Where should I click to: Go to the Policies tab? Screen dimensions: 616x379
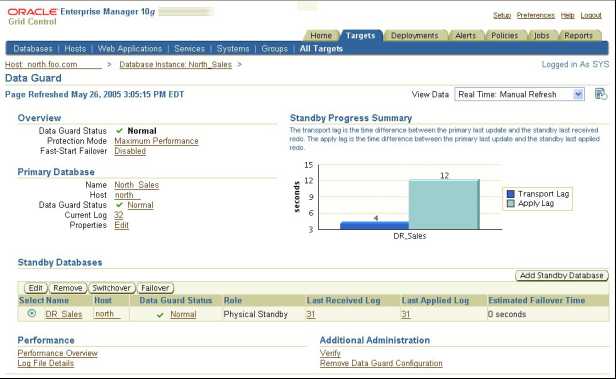click(504, 36)
